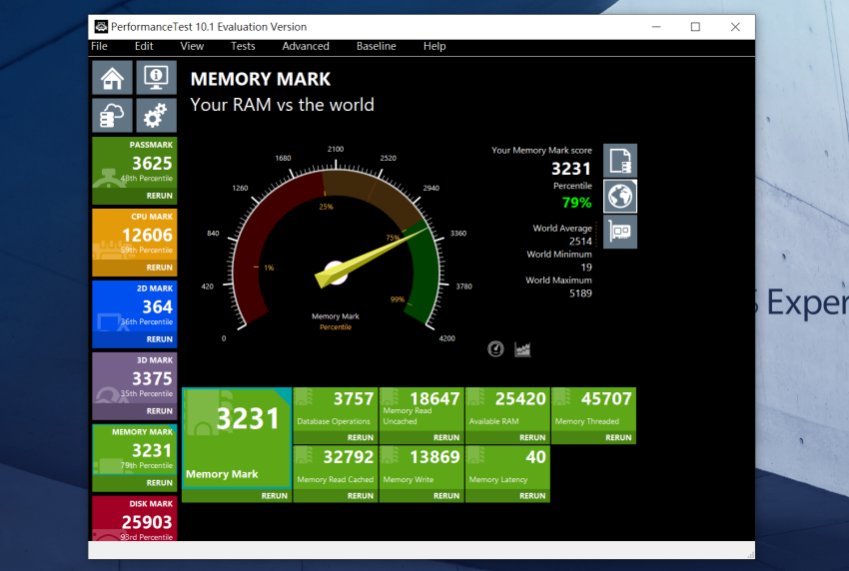This screenshot has height=571, width=849.
Task: Open the Tests menu
Action: coord(243,46)
